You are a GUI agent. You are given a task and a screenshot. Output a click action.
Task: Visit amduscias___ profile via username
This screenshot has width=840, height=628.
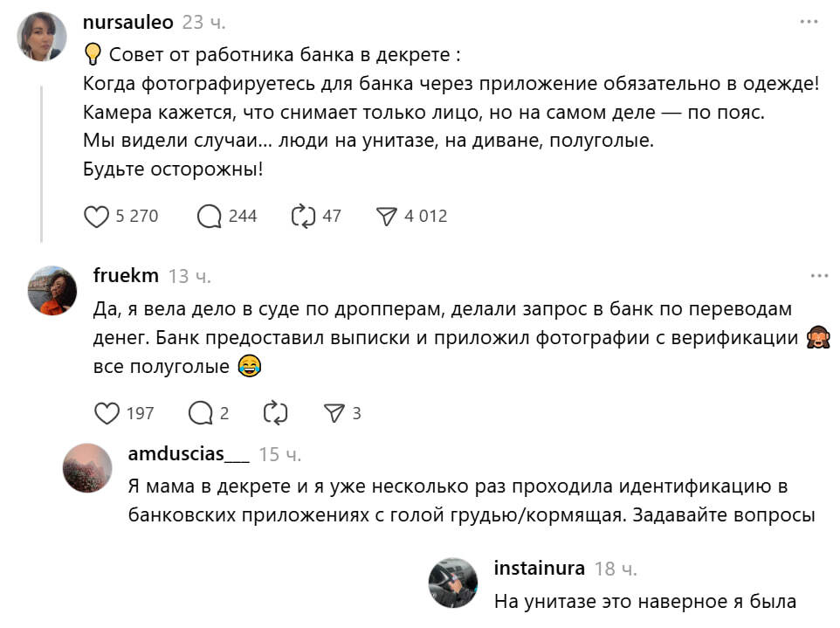189,454
